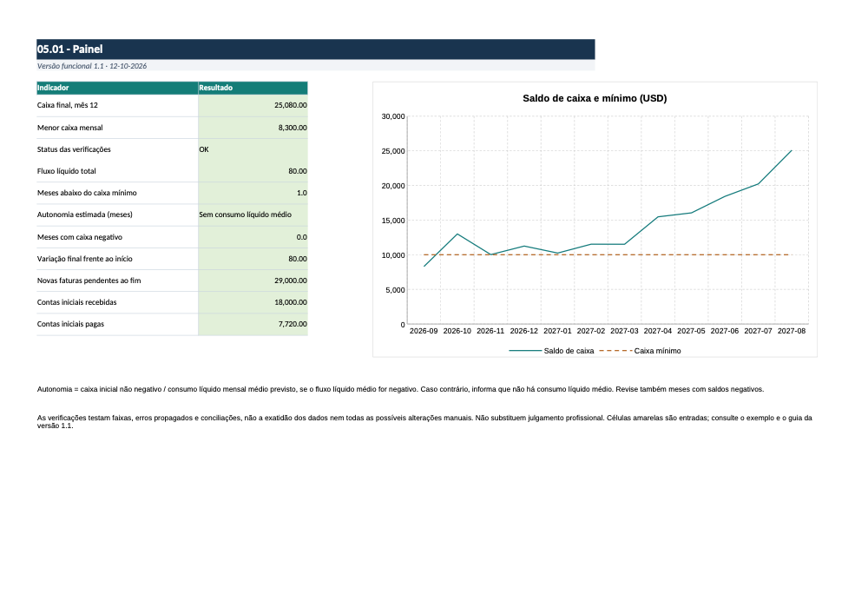Viewport: 868px width, 614px height.
Task: Click the note starting 'As verificações testam faixas'
Action: tap(424, 422)
